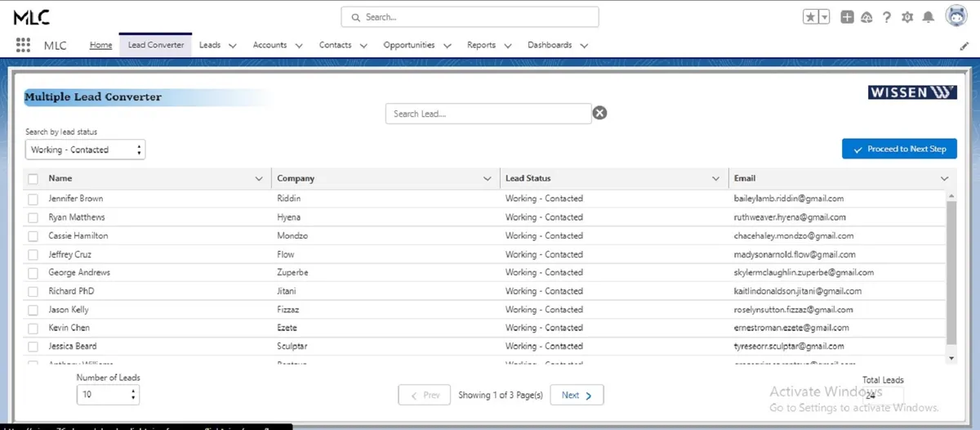This screenshot has height=430, width=980.
Task: Check the Jeffrey Cruz row checkbox
Action: [x=33, y=254]
